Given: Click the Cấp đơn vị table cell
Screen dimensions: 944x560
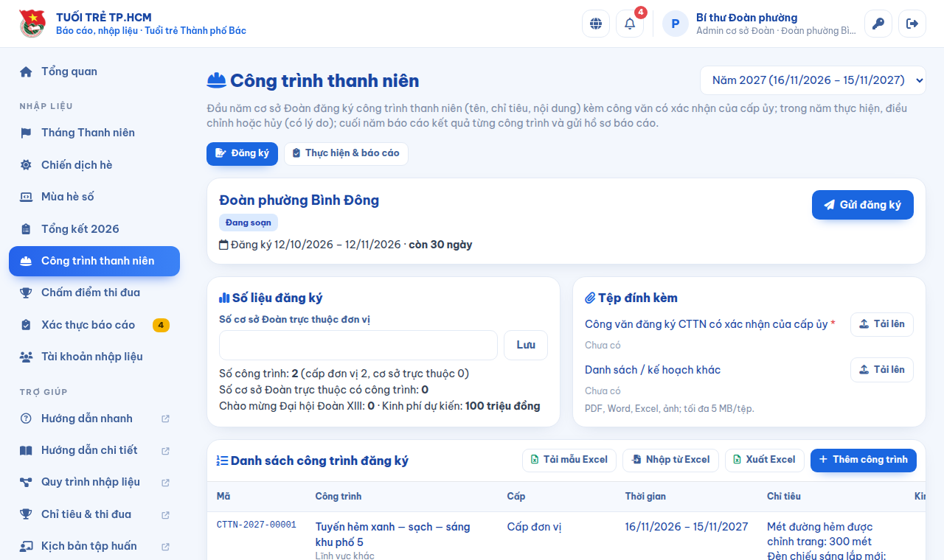Looking at the screenshot, I should [535, 527].
